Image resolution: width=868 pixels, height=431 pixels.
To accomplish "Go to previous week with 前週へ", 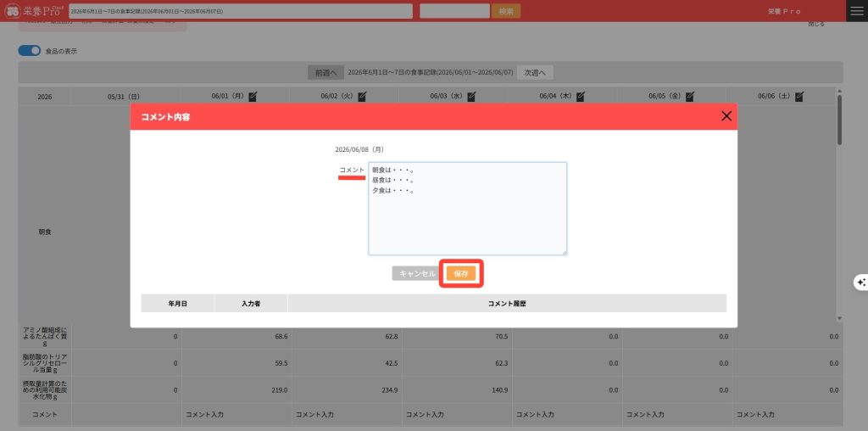I will click(x=326, y=73).
